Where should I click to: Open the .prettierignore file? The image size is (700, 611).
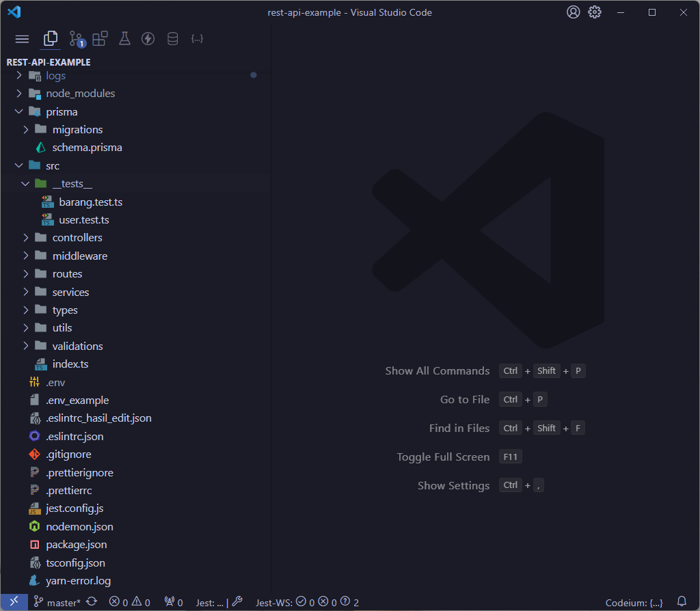[x=135, y=472]
